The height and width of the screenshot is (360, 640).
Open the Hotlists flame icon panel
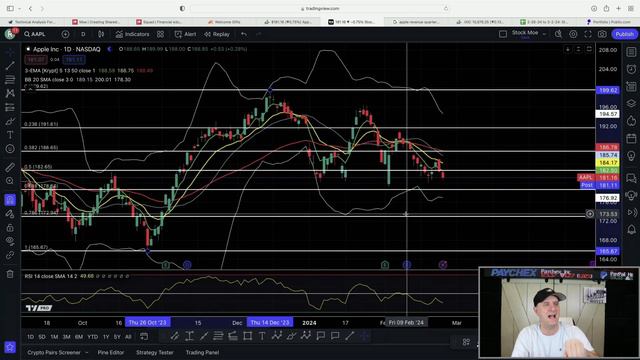pyautogui.click(x=631, y=121)
